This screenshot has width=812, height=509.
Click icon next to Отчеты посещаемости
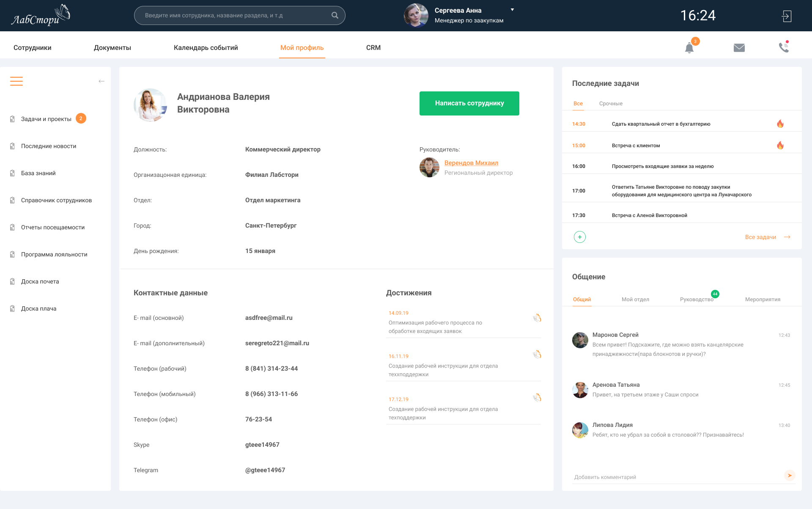tap(12, 227)
